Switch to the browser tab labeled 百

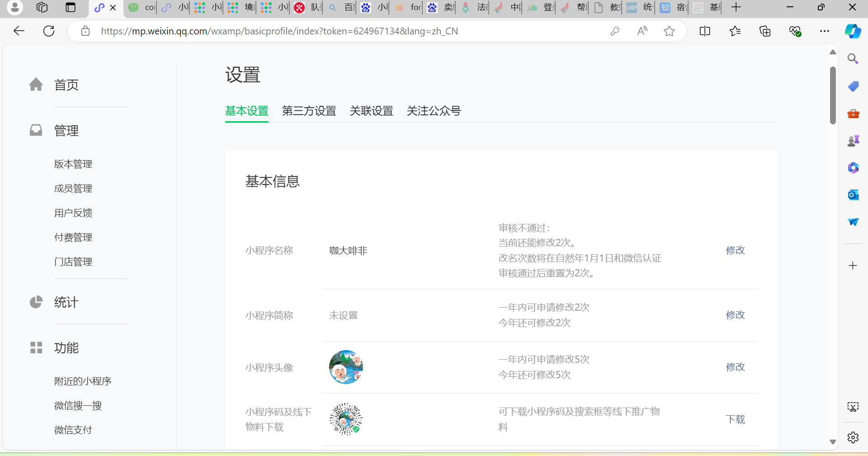(x=341, y=8)
